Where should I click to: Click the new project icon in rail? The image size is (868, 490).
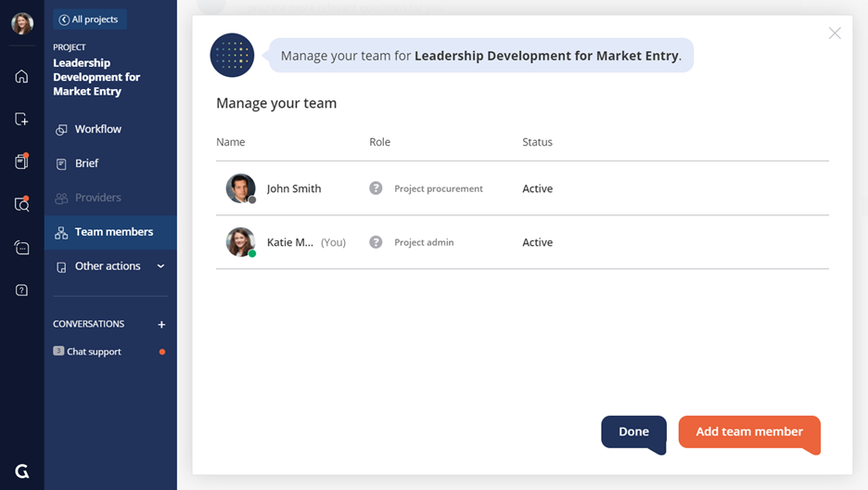(21, 119)
